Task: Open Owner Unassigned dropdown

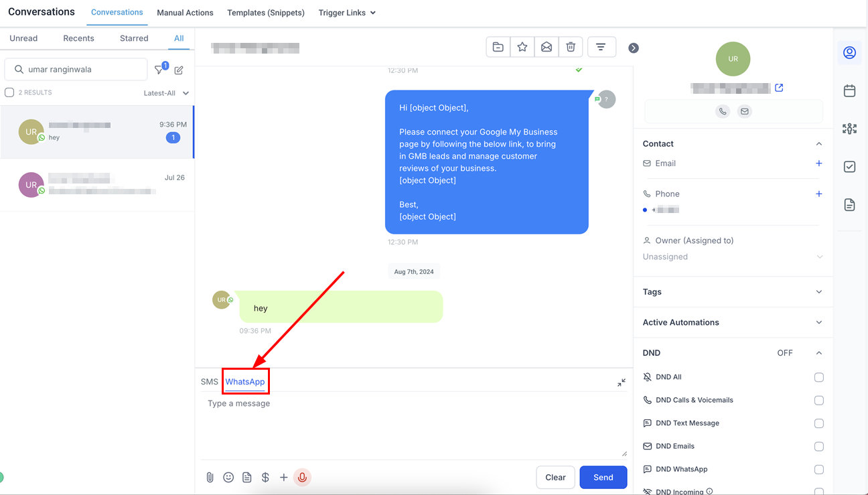Action: (x=733, y=257)
